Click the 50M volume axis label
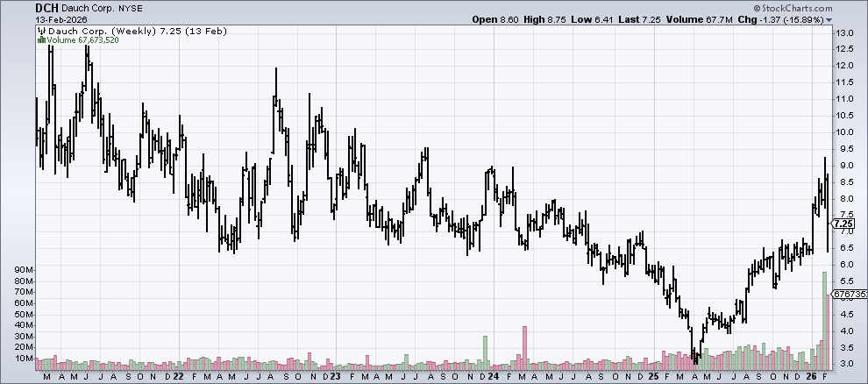 coord(25,314)
